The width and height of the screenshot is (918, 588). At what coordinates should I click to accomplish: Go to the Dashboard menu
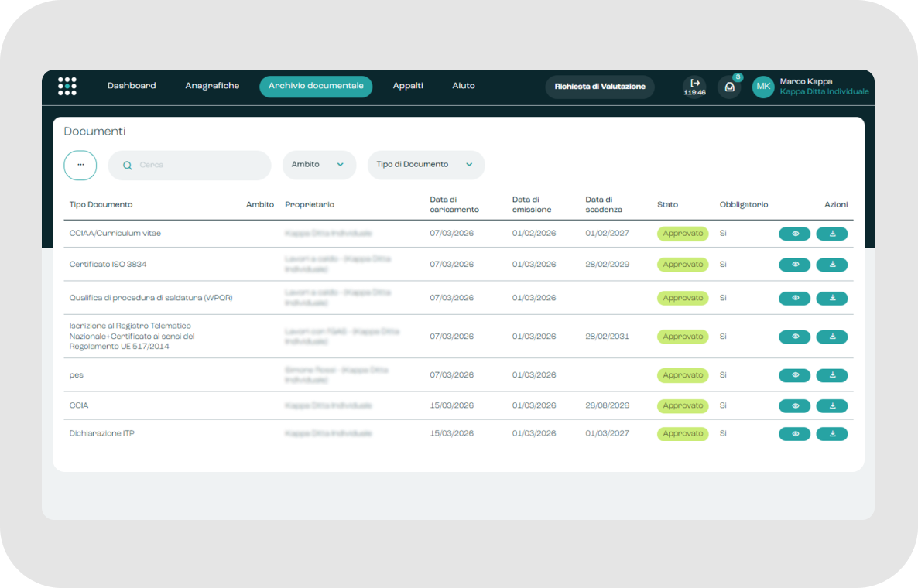click(x=132, y=86)
